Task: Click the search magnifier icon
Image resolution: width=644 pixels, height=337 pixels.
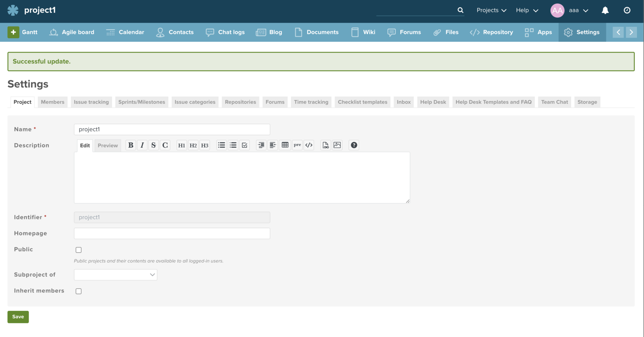Action: [x=460, y=10]
